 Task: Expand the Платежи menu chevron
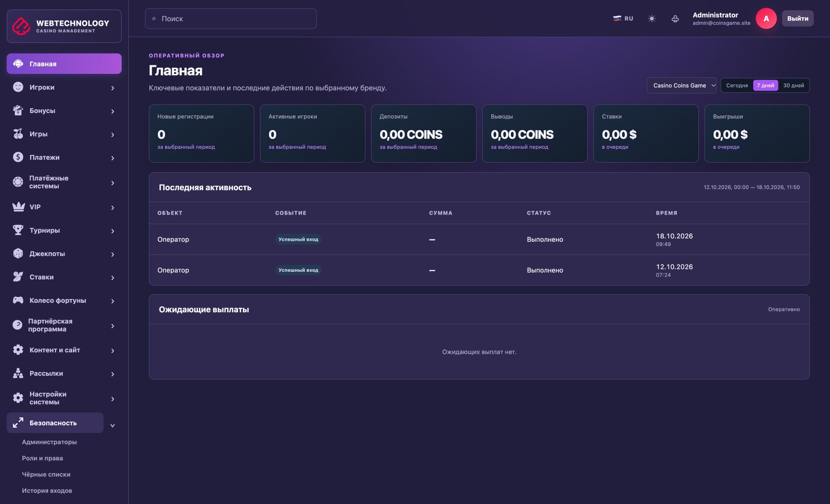coord(113,158)
